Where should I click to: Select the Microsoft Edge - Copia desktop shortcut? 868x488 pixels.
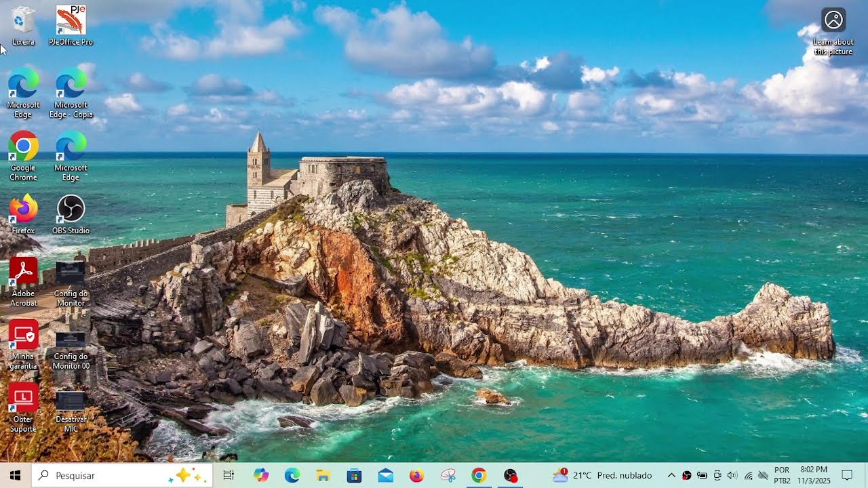71,92
